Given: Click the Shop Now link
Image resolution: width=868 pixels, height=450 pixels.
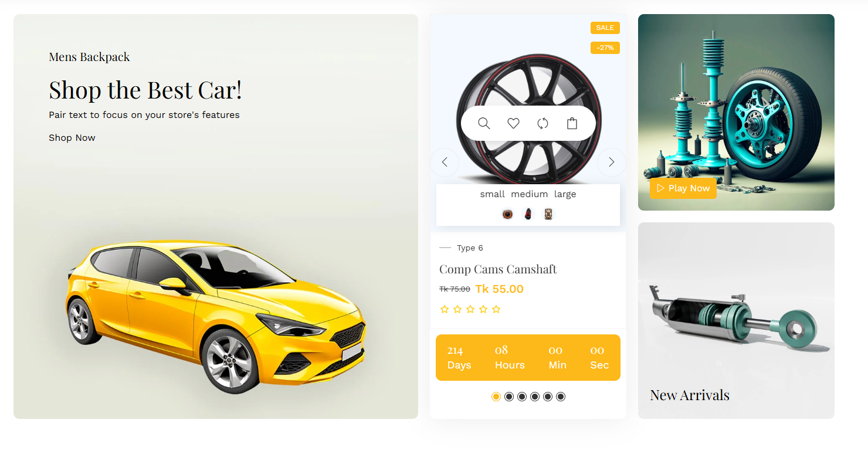Looking at the screenshot, I should tap(72, 138).
